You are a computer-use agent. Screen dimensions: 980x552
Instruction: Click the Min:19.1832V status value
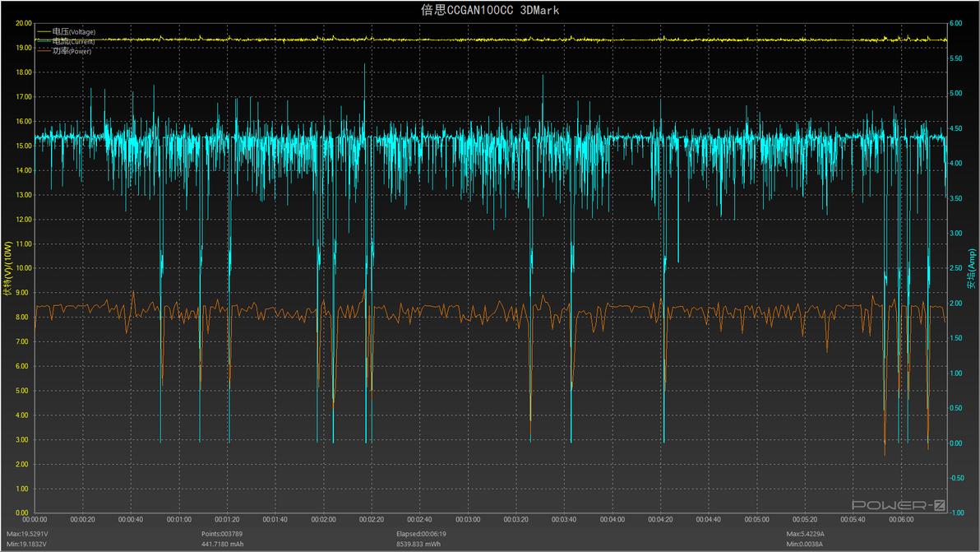pos(27,544)
